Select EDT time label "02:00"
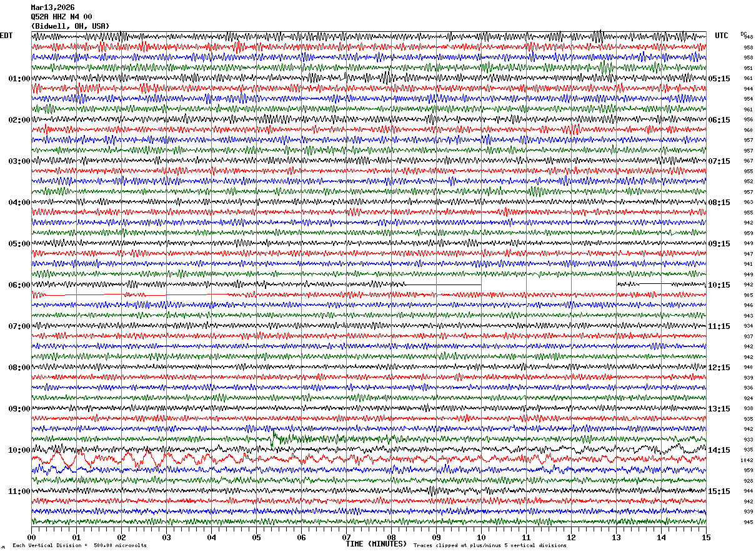 coord(19,120)
